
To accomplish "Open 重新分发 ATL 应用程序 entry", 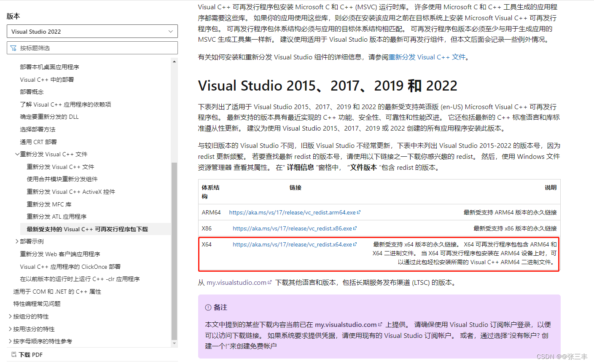I will [x=56, y=217].
